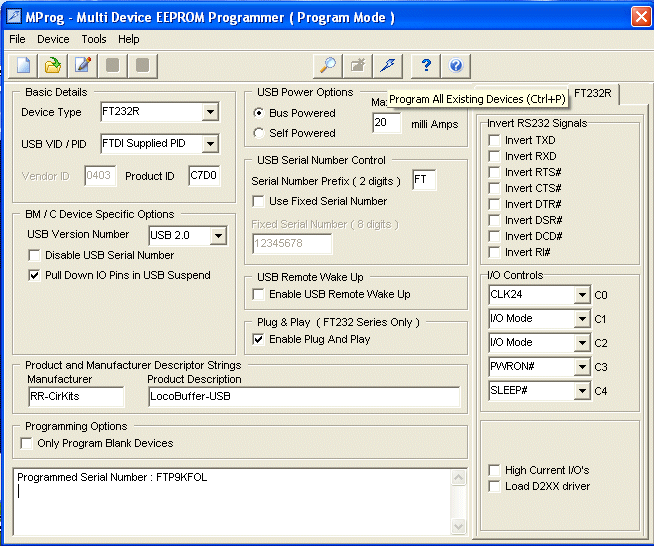Click the MProg title bar app icon
This screenshot has height=546, width=654.
click(x=14, y=17)
